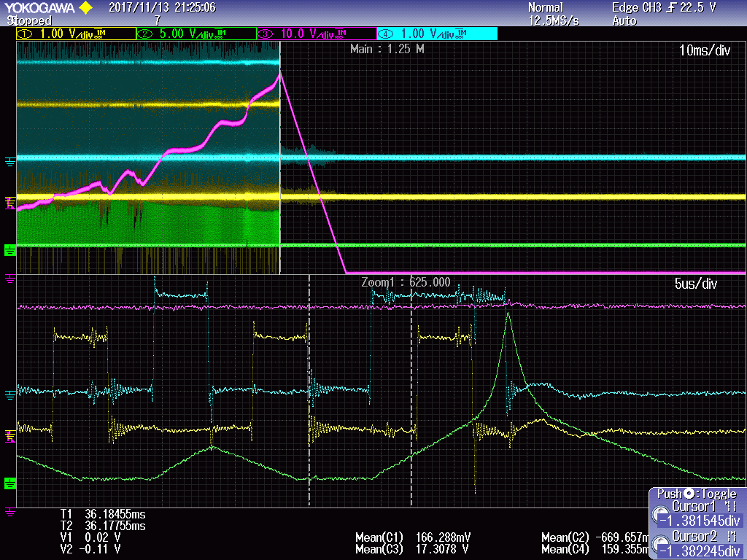This screenshot has width=747, height=560.
Task: Click the Normal 12.5MS/s sample rate text
Action: coord(549,14)
